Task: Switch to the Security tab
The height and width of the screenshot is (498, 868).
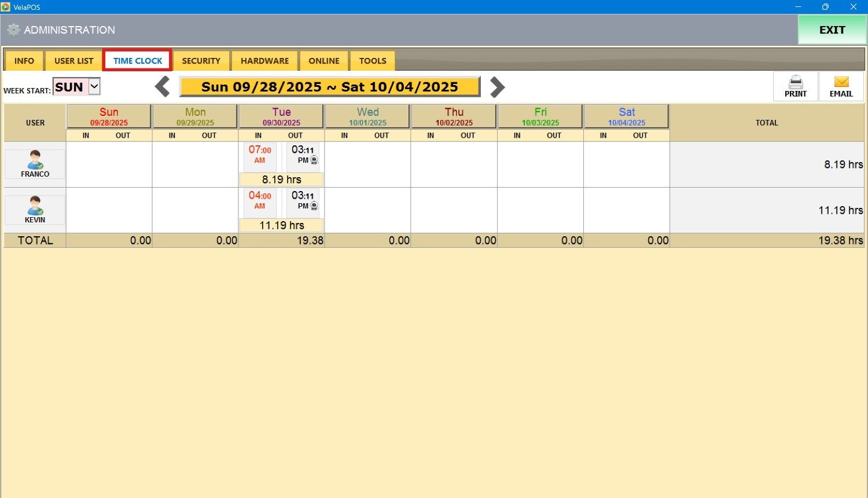Action: point(201,61)
